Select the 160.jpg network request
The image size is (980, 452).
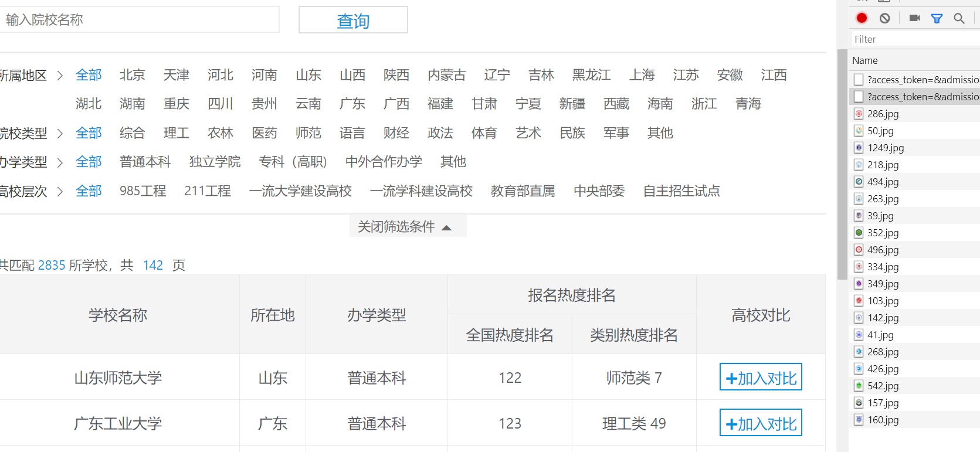coord(914,420)
